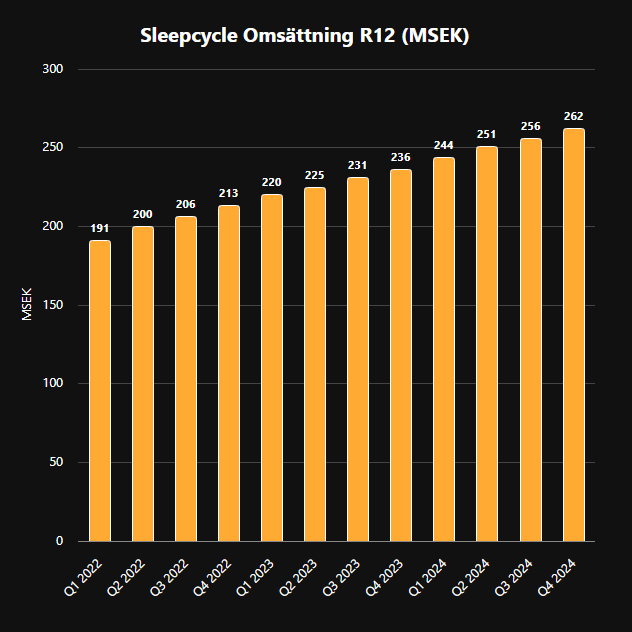Click the data label 191
This screenshot has height=632, width=632.
coord(100,229)
